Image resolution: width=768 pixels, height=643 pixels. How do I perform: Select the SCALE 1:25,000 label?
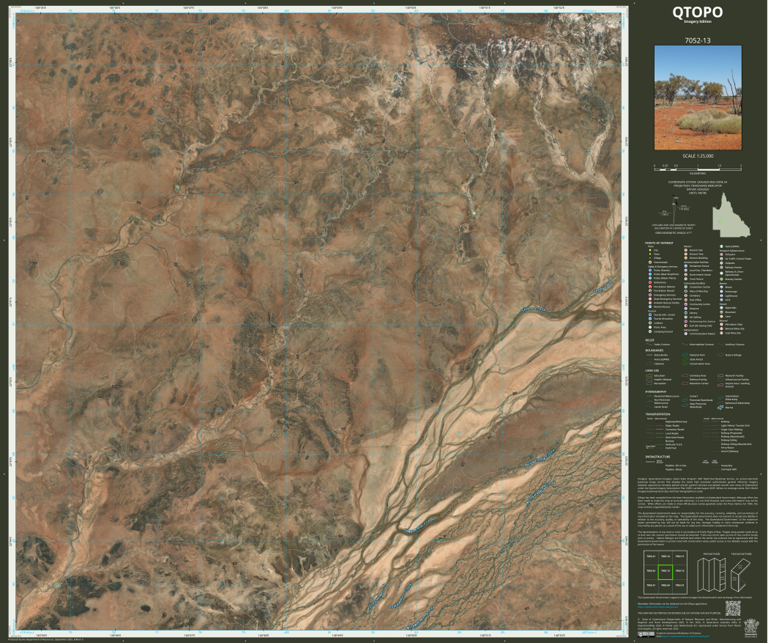[x=697, y=156]
